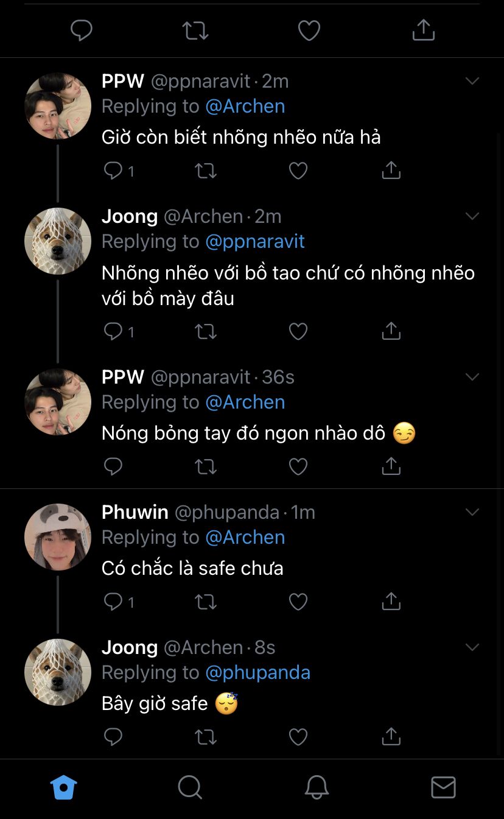Retweet Joong's 'Nhõng nhẽo với bồ tao' reply
The height and width of the screenshot is (819, 504).
[x=206, y=331]
